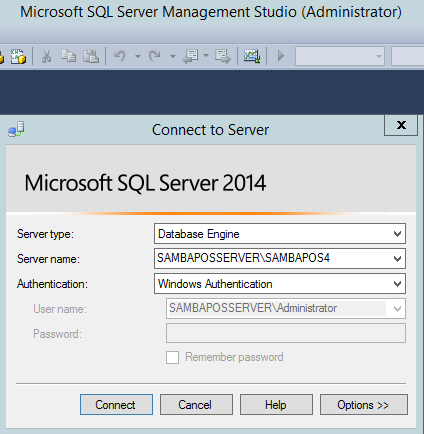Click the Activity Monitor chart icon
The image size is (424, 434).
252,56
